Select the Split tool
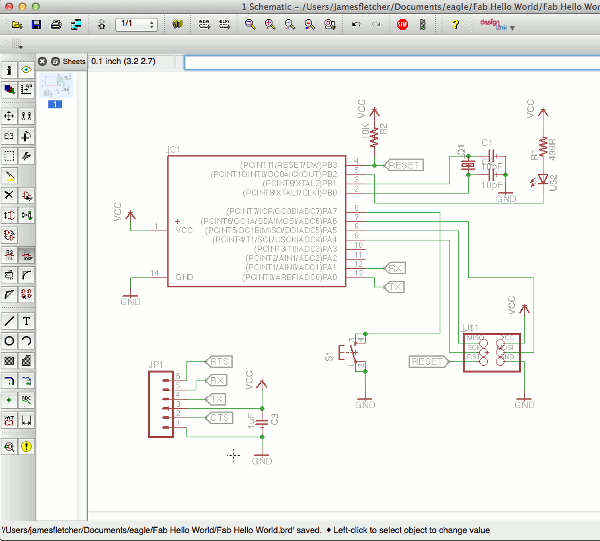 (x=9, y=294)
